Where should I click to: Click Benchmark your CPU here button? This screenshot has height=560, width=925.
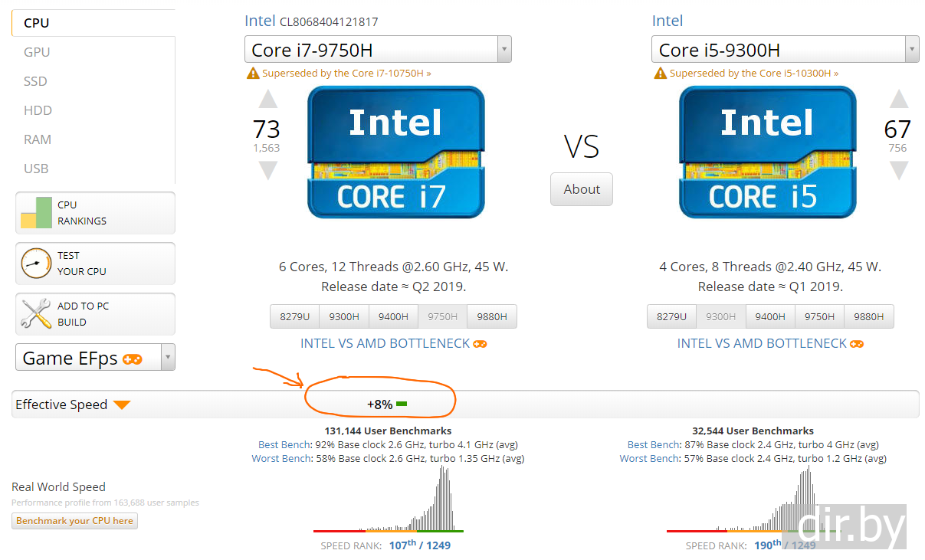74,521
